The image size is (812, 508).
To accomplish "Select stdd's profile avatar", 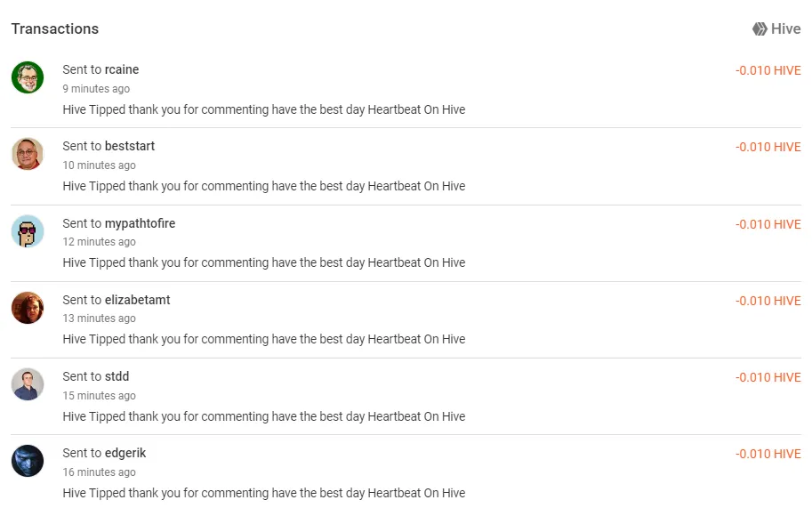I will coord(28,384).
